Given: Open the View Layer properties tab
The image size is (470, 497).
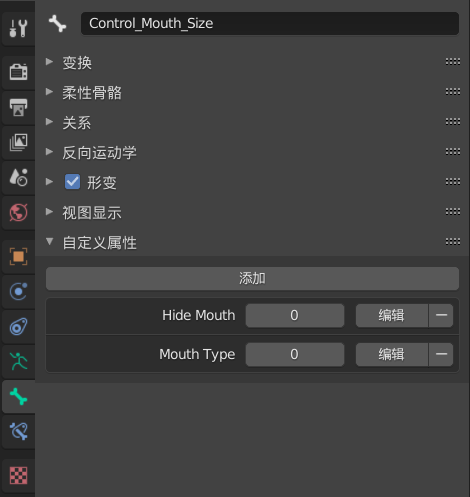Looking at the screenshot, I should pos(18,142).
